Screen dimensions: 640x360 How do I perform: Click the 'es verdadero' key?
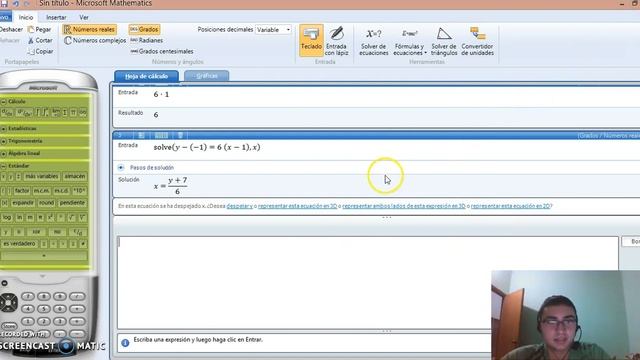(19, 244)
